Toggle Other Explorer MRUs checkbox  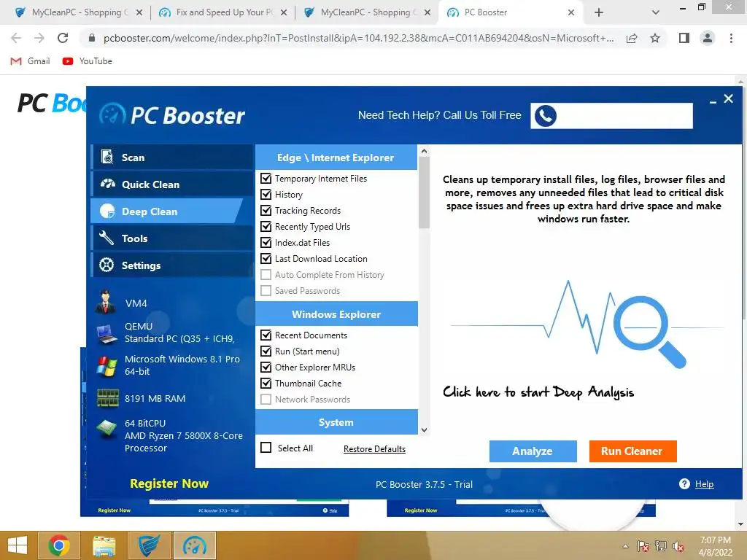pos(266,367)
